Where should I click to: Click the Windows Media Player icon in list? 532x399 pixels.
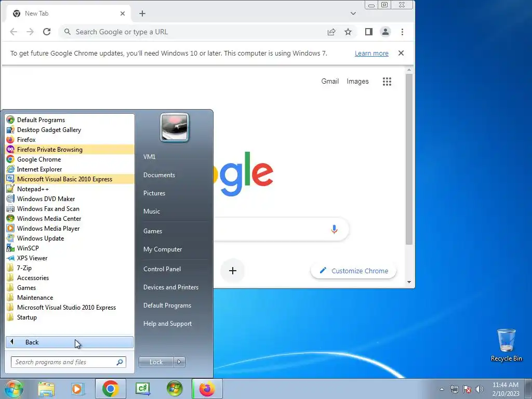tap(10, 228)
